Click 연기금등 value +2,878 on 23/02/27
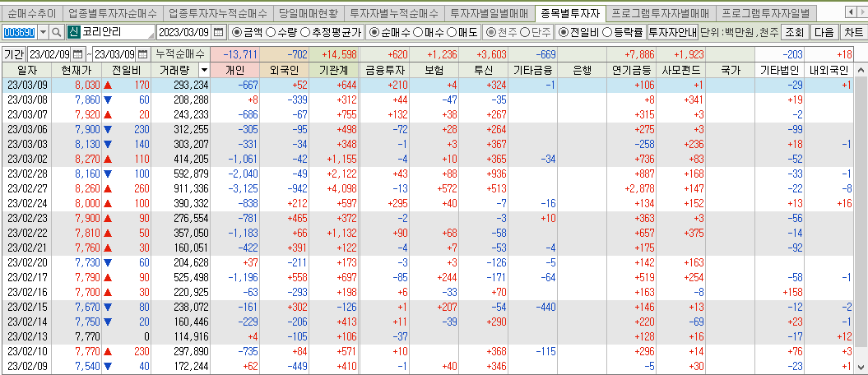 coord(639,187)
